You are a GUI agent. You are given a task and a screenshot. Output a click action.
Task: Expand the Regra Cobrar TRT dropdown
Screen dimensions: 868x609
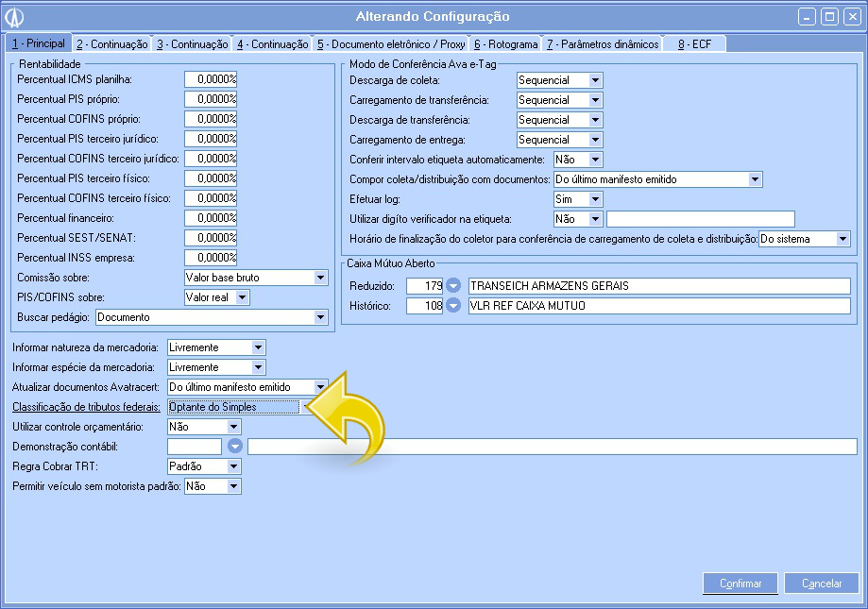point(234,466)
